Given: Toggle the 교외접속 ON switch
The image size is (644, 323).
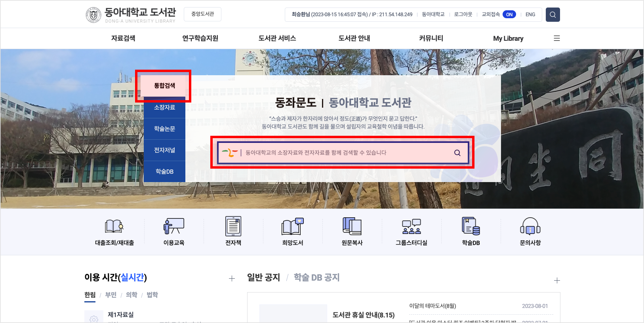Looking at the screenshot, I should (x=509, y=15).
